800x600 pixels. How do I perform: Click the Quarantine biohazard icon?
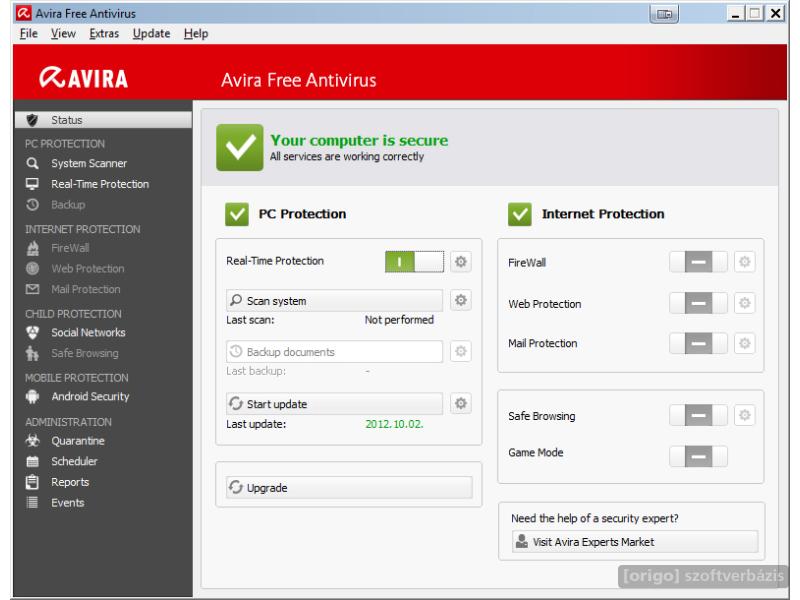(32, 440)
